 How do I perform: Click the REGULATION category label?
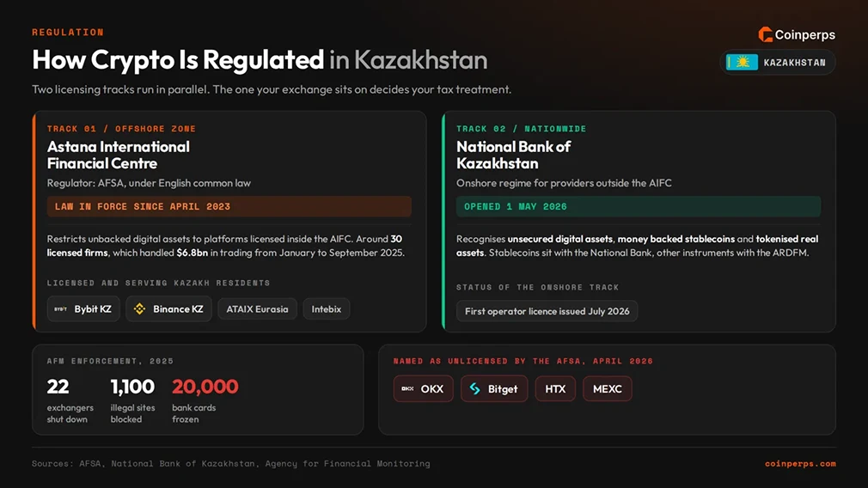click(68, 32)
